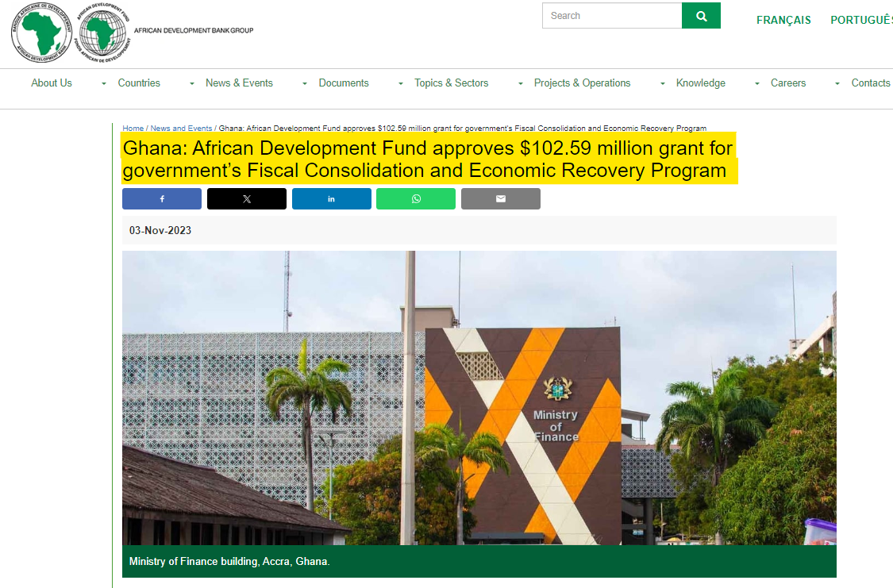The image size is (893, 588).
Task: Share the article by email
Action: coord(500,199)
